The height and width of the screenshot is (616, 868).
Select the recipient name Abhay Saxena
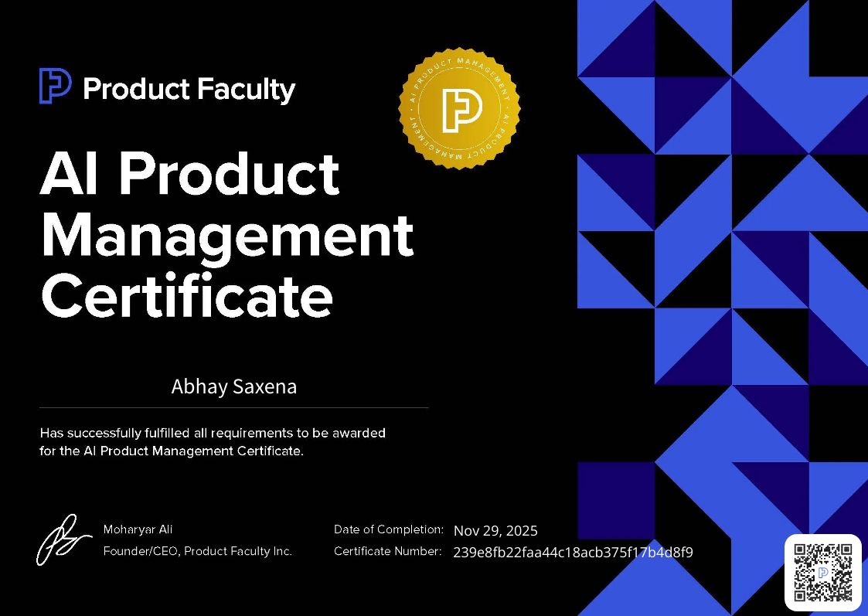pos(233,386)
